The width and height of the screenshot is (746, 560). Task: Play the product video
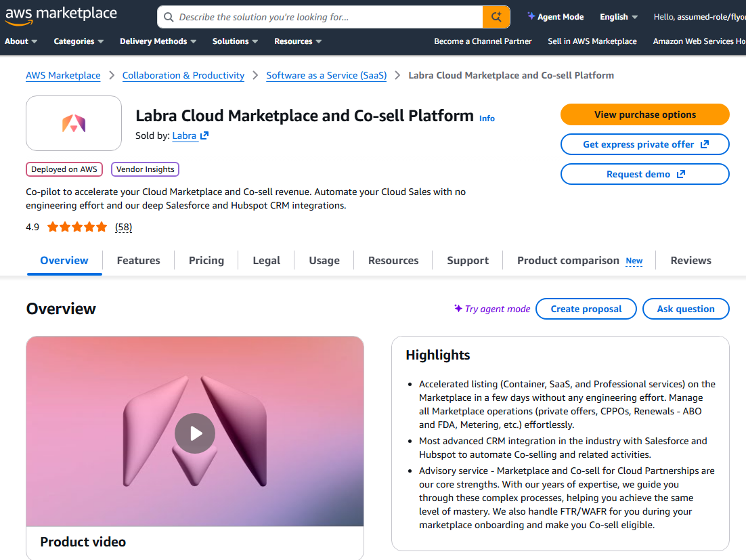coord(195,433)
